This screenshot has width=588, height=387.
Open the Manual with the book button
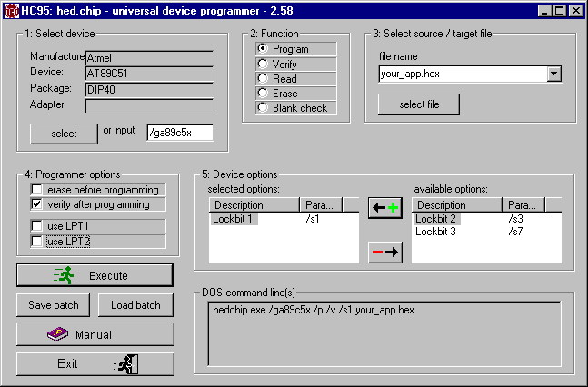coord(95,334)
